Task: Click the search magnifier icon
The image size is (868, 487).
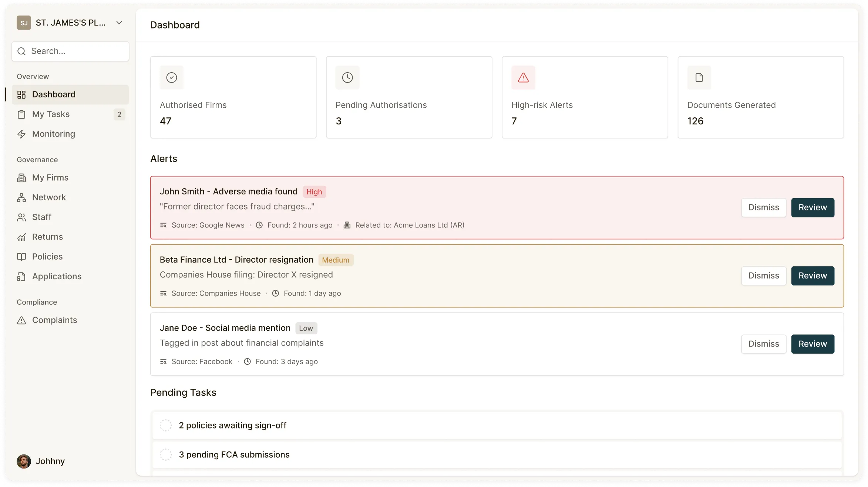Action: click(21, 51)
